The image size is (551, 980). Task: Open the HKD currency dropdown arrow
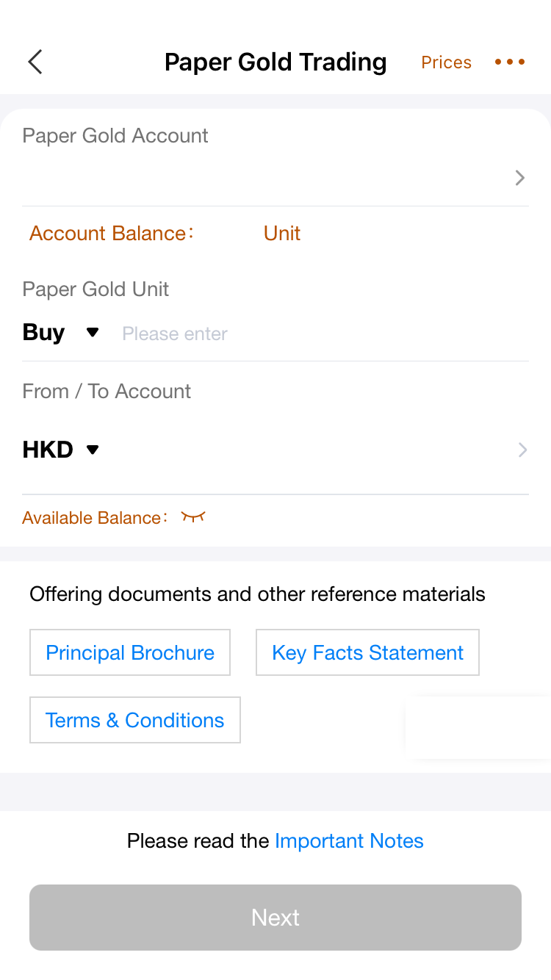(x=93, y=450)
